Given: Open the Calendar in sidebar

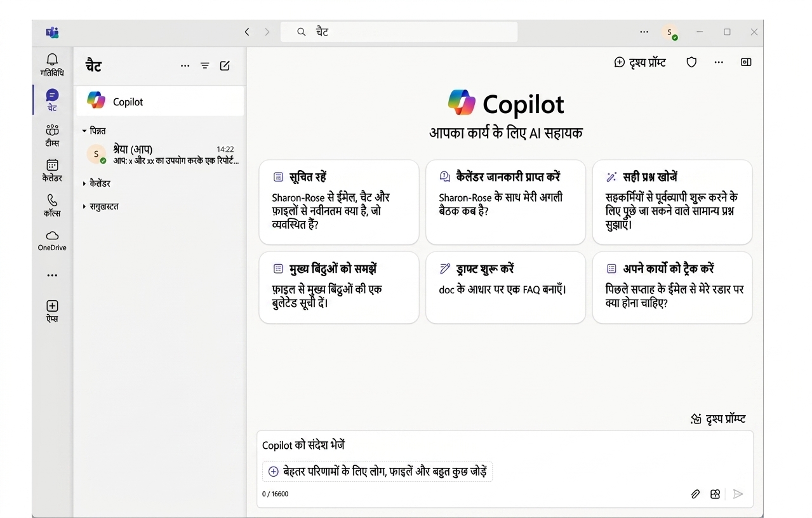Looking at the screenshot, I should tap(52, 170).
